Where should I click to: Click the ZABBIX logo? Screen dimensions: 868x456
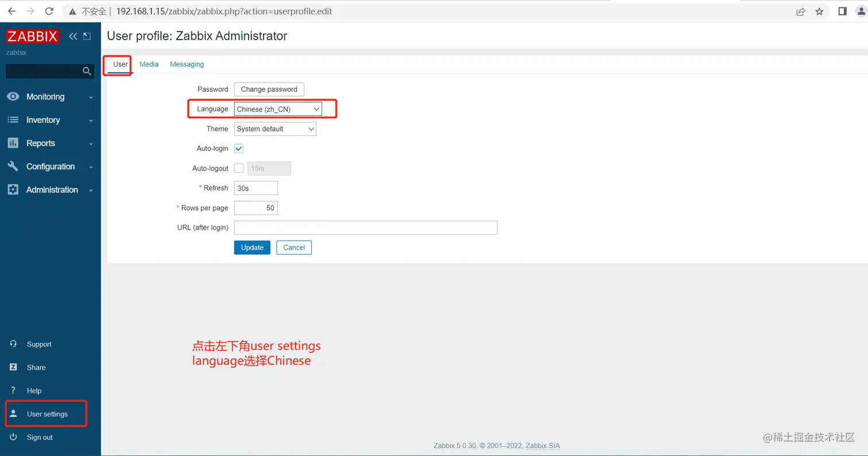click(x=33, y=36)
